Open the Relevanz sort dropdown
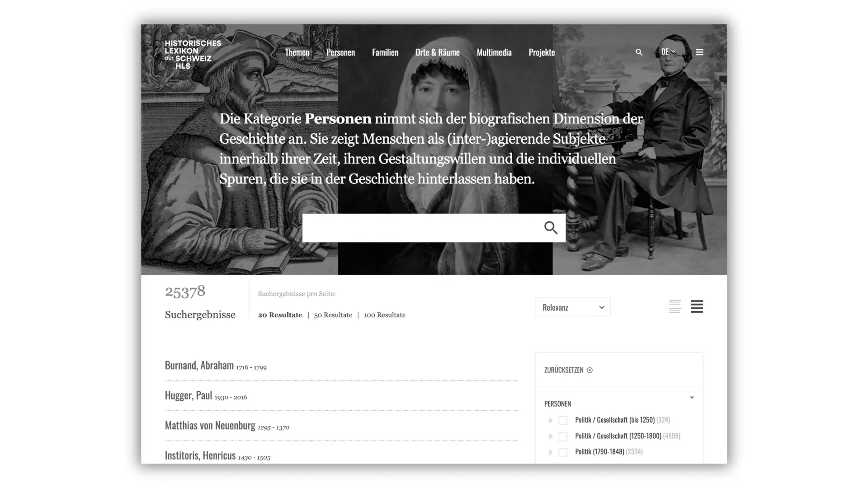 coord(573,307)
